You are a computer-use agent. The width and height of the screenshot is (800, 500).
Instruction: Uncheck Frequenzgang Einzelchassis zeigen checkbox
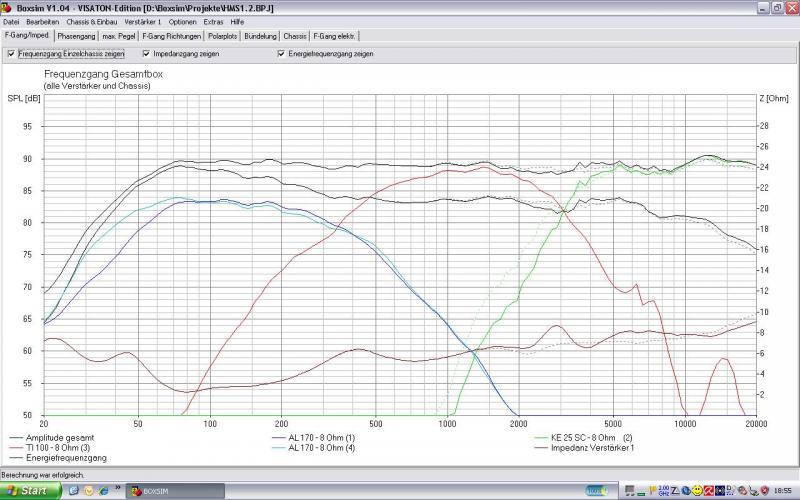[x=11, y=53]
